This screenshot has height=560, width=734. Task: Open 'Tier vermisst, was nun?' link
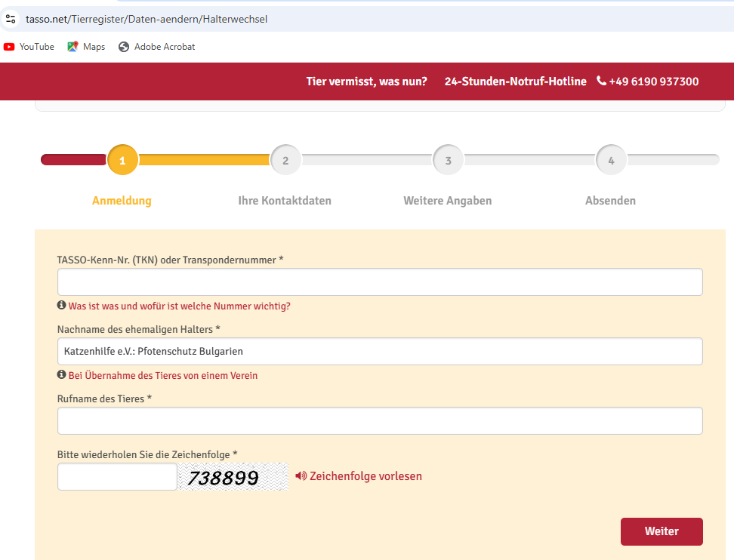click(366, 82)
